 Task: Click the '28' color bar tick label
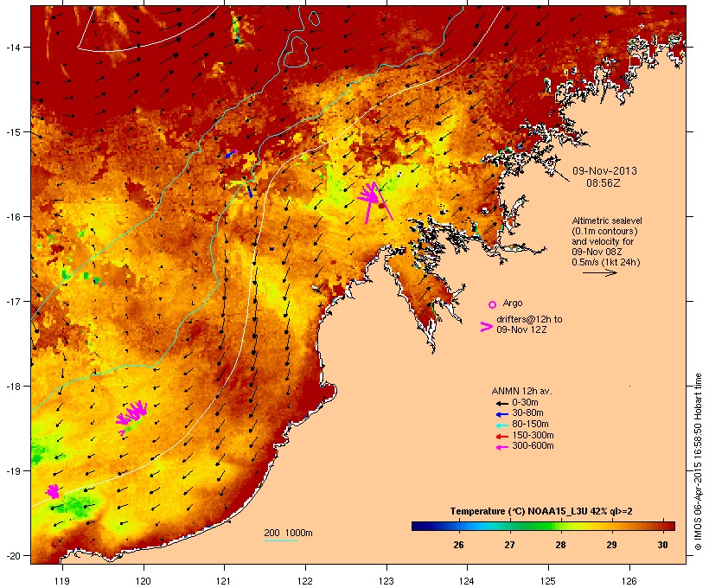click(x=560, y=545)
